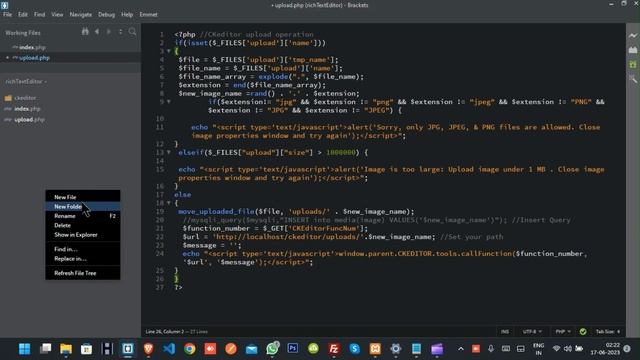Choose Refresh File Tree from context menu
Image resolution: width=640 pixels, height=360 pixels.
83,273
